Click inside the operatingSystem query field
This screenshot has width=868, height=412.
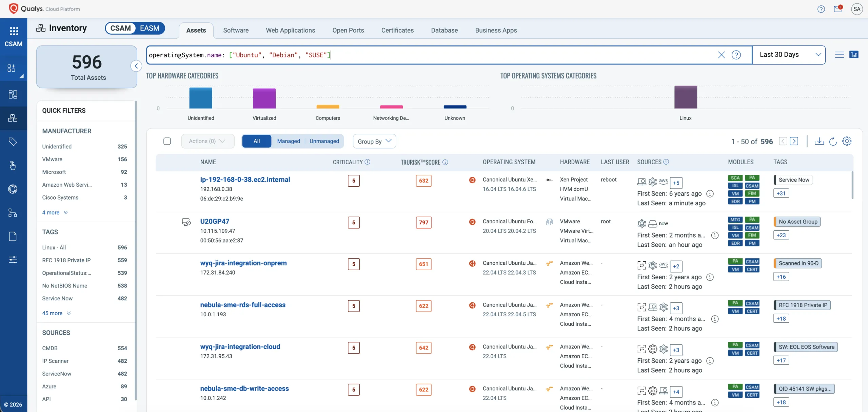pos(475,55)
